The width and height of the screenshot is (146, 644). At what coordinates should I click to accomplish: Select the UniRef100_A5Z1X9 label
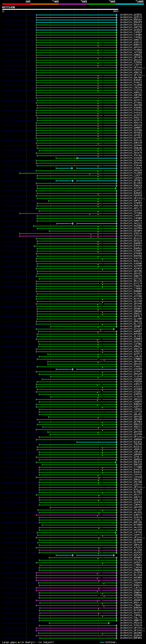[x=131, y=623]
